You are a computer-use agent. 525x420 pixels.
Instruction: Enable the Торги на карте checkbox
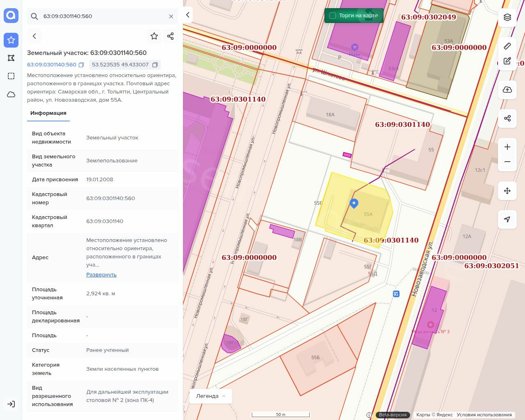[333, 16]
